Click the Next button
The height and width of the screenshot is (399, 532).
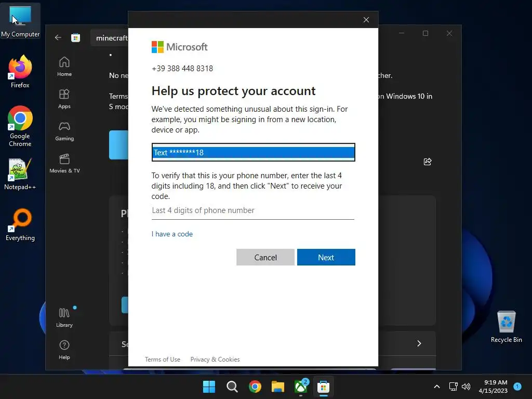coord(326,257)
